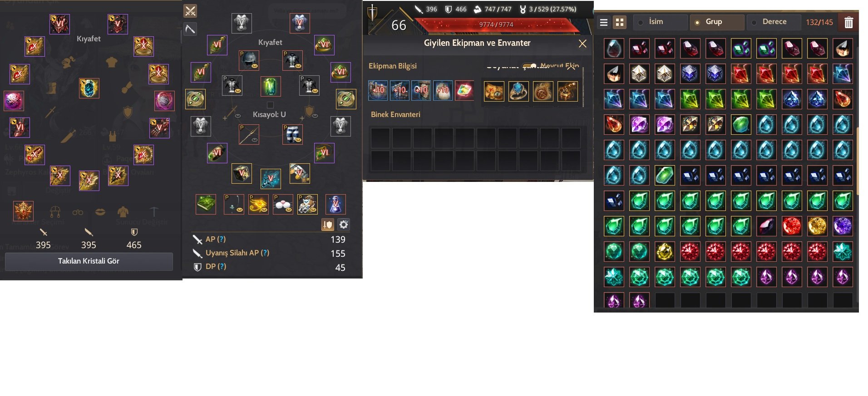Select the compass item icon
This screenshot has width=868, height=396.
[543, 91]
